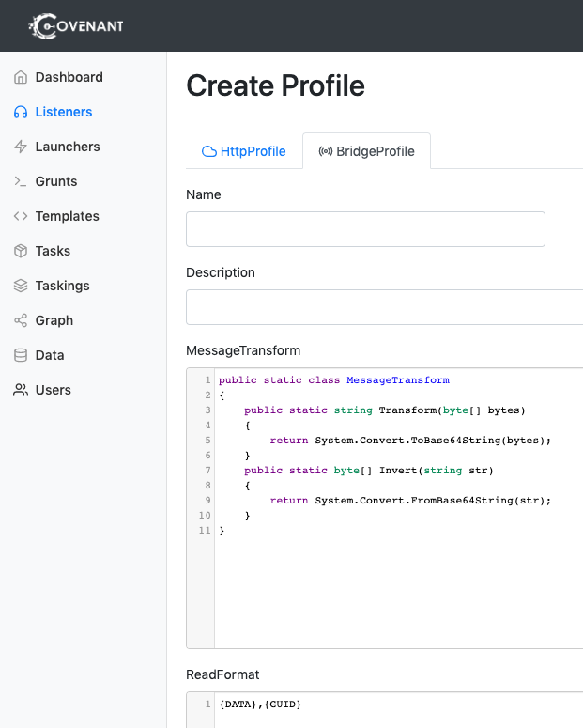
Task: Click the Dashboard house icon
Action: (x=21, y=77)
